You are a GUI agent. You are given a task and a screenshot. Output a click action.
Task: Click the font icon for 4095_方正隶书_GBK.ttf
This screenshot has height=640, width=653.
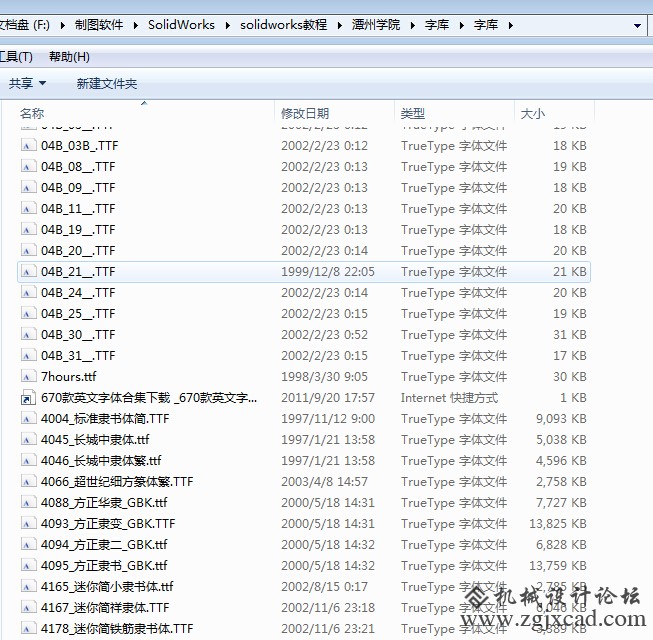(x=28, y=565)
